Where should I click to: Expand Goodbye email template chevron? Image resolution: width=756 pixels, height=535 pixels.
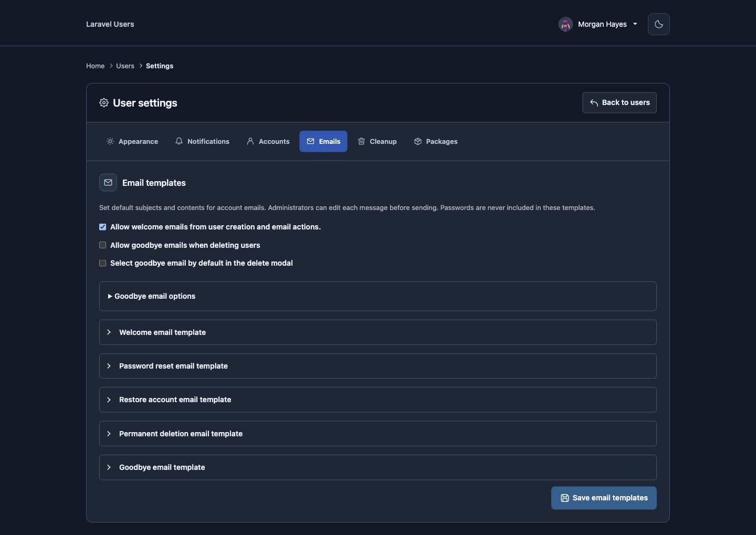[109, 467]
